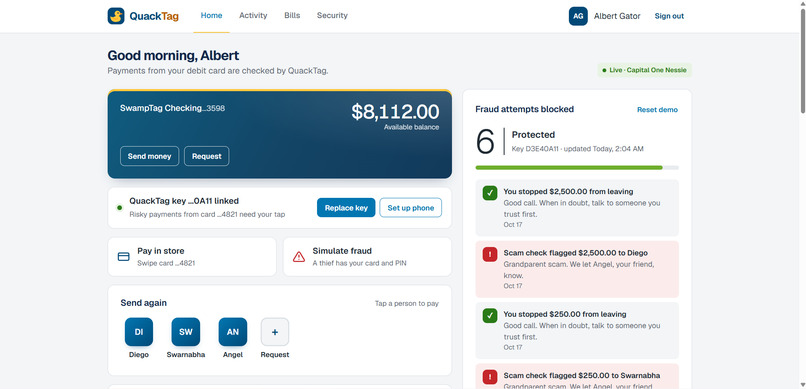Image resolution: width=806 pixels, height=389 pixels.
Task: Click red alert icon for $2,500.00 to Diego
Action: pyautogui.click(x=490, y=254)
